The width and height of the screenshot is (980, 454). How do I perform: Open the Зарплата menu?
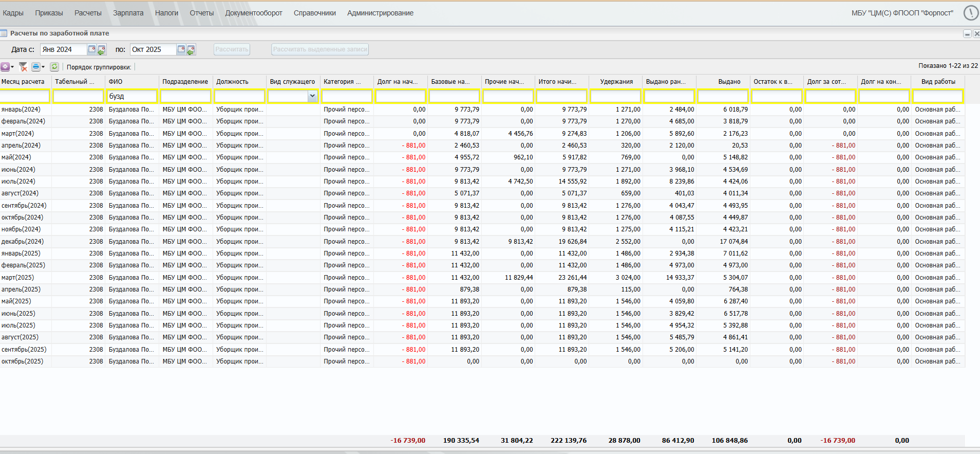click(x=128, y=13)
